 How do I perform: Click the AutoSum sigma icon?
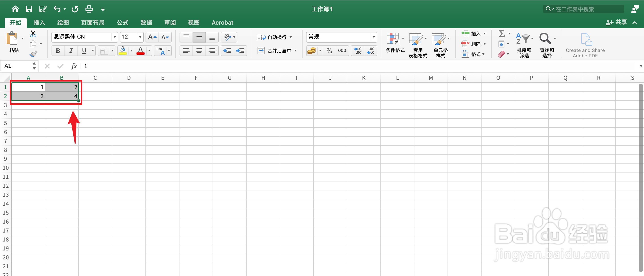click(501, 34)
